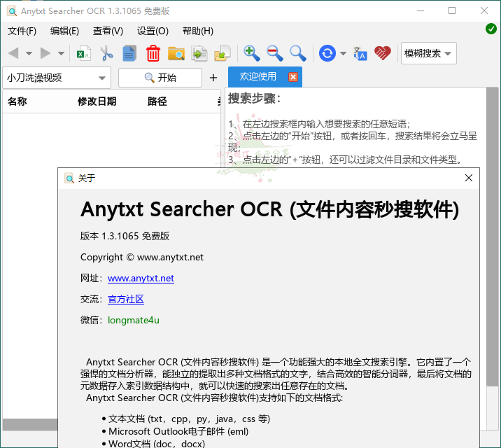Open the 模糊搜索 search mode dropdown
The image size is (501, 448).
428,53
